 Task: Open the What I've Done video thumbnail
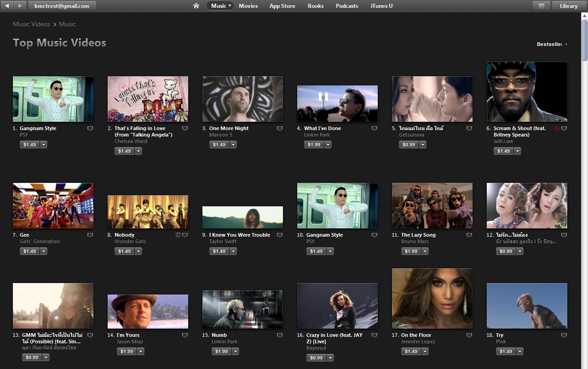[x=337, y=104]
